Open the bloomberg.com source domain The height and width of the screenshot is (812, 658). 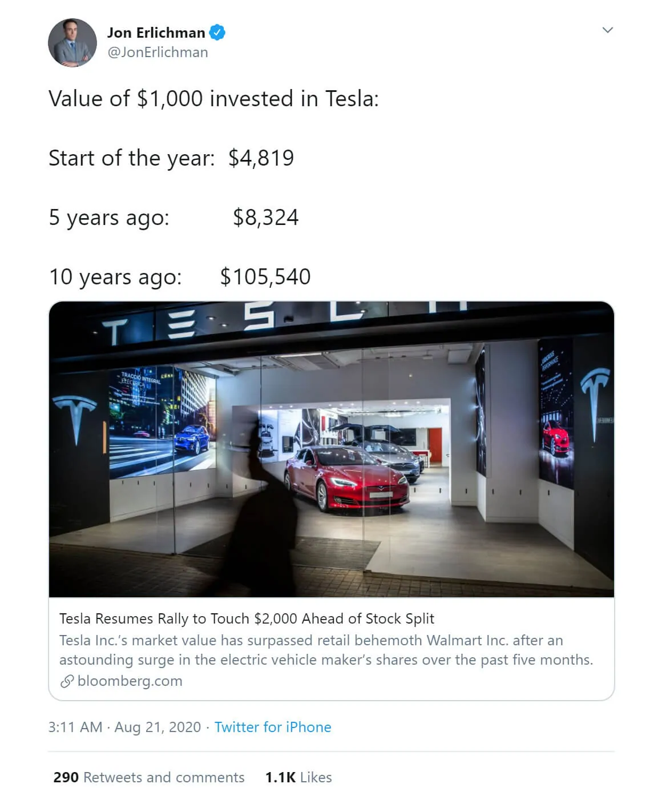click(x=130, y=681)
